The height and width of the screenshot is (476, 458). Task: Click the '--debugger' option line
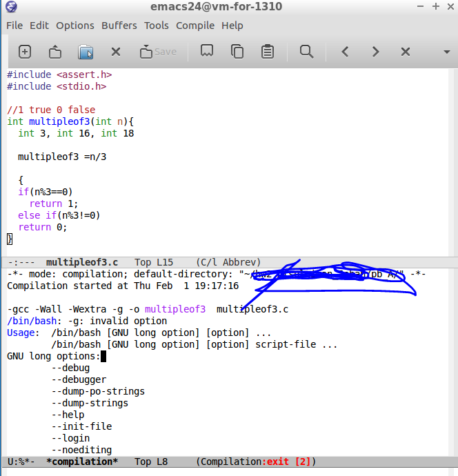[x=79, y=380]
